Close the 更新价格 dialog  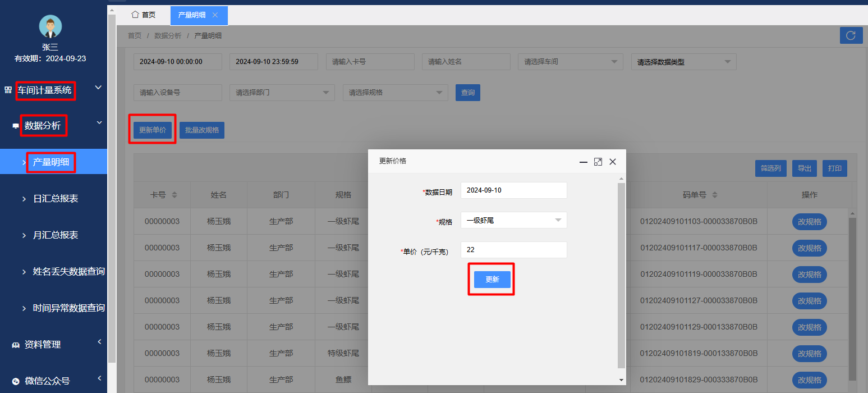pyautogui.click(x=613, y=162)
